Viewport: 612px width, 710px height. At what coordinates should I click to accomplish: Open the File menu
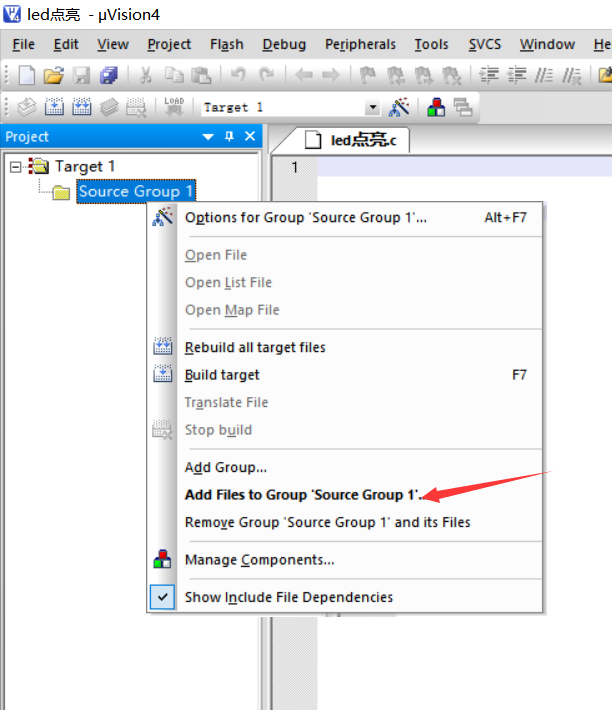pos(24,44)
